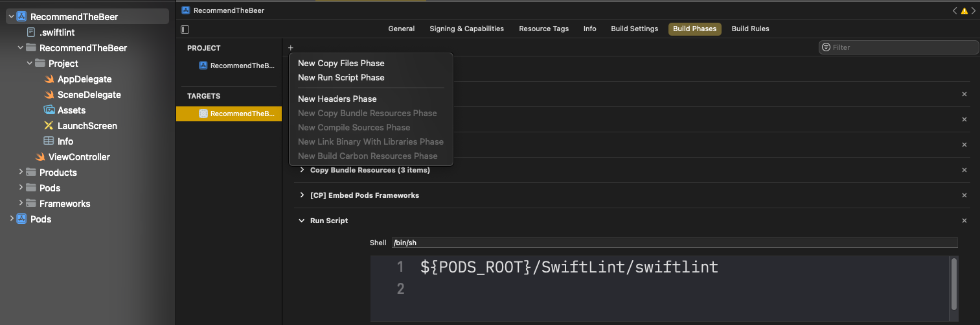Image resolution: width=980 pixels, height=325 pixels.
Task: Click the Assets catalog icon
Action: click(x=49, y=110)
